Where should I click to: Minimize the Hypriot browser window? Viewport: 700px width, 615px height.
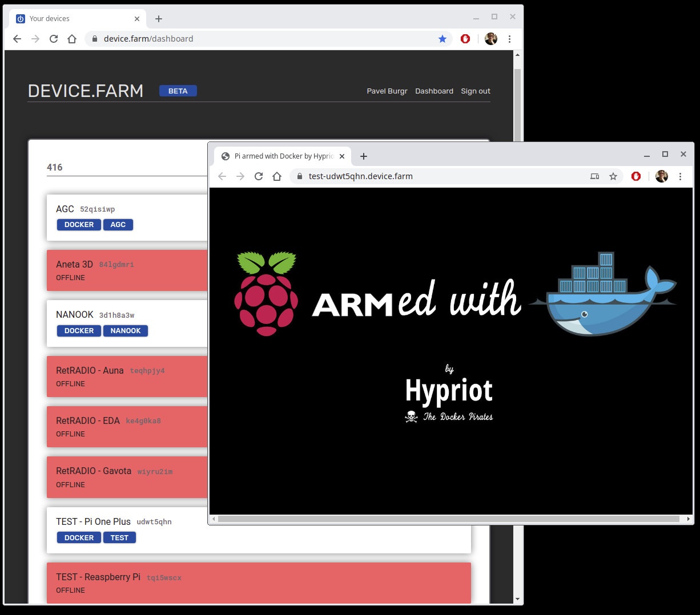[647, 155]
